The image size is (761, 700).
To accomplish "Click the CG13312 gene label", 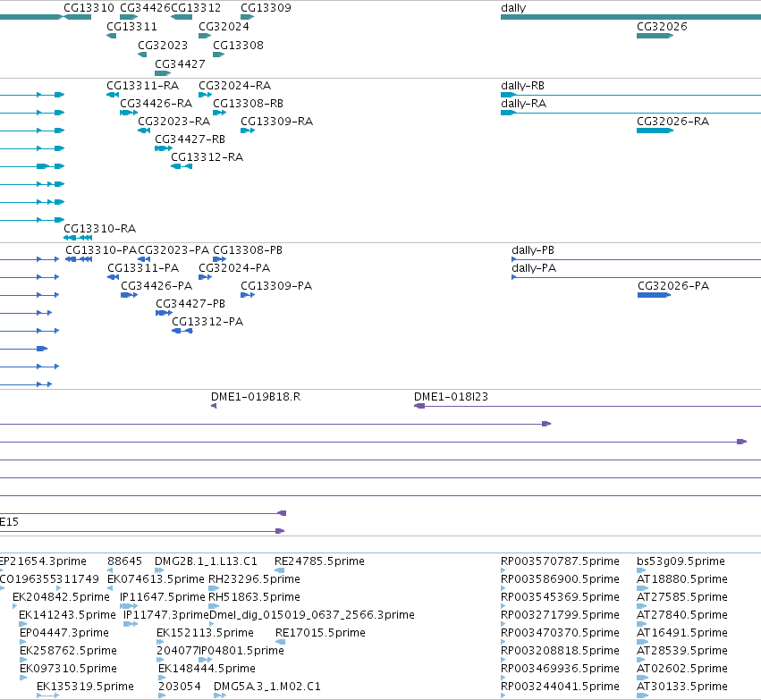I will [x=196, y=8].
